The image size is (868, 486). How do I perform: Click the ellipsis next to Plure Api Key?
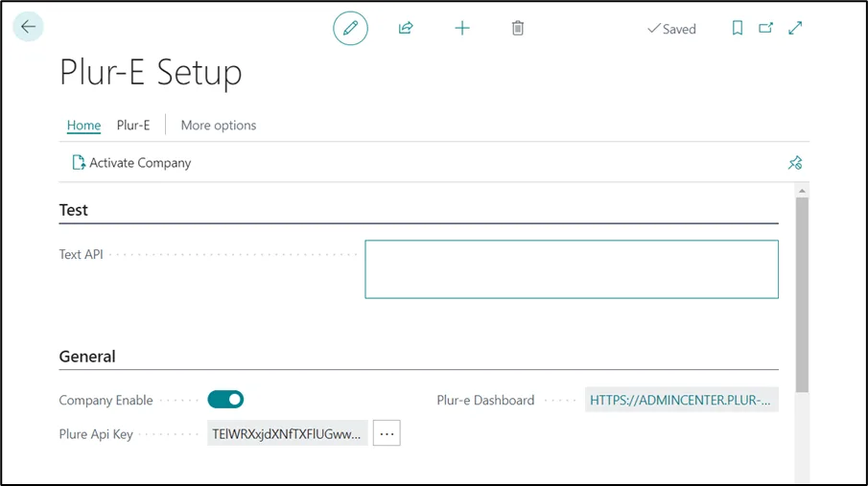[x=387, y=433]
